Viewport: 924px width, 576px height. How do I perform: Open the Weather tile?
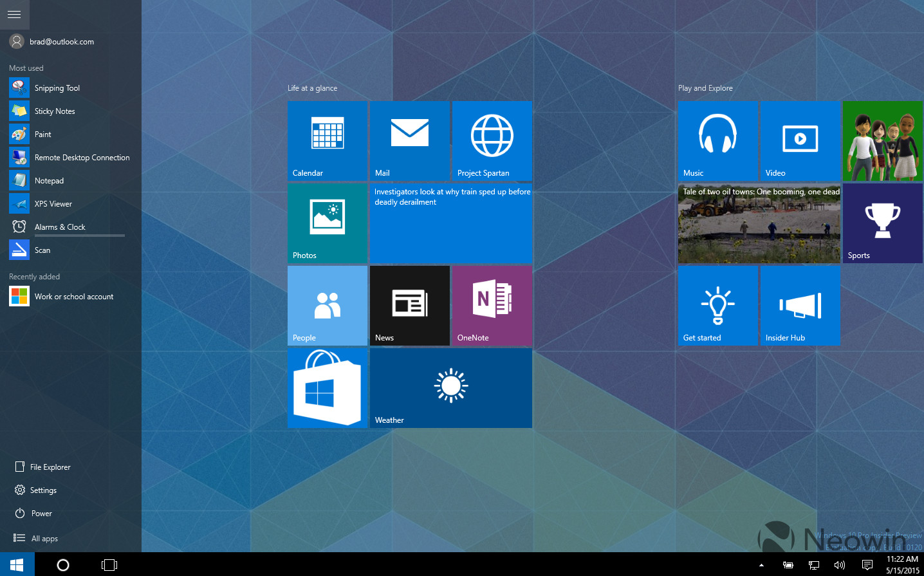pos(451,388)
